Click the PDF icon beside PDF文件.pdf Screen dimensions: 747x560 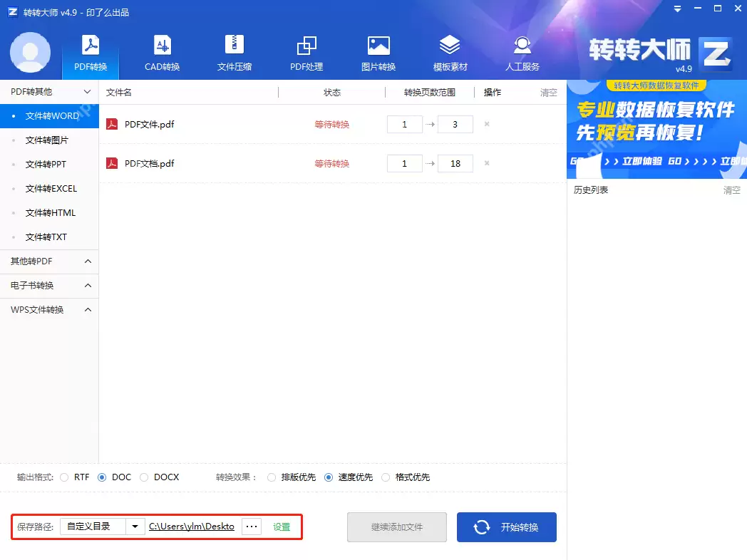point(113,123)
